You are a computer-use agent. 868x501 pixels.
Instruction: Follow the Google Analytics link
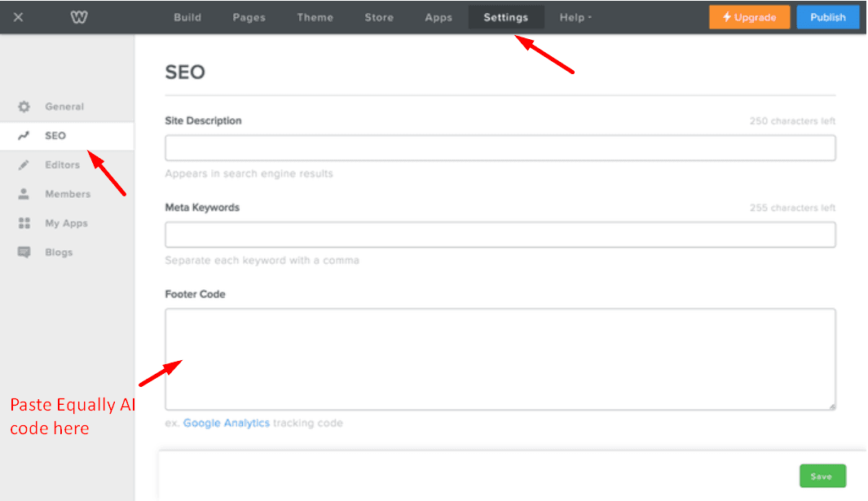pyautogui.click(x=226, y=423)
